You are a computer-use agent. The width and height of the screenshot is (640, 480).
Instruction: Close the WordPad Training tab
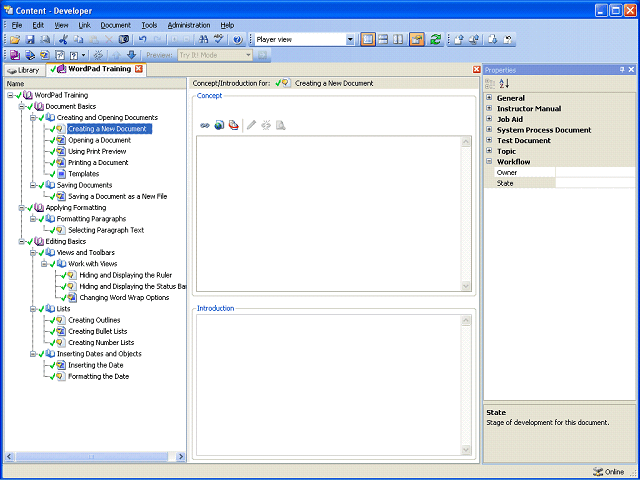pyautogui.click(x=139, y=69)
